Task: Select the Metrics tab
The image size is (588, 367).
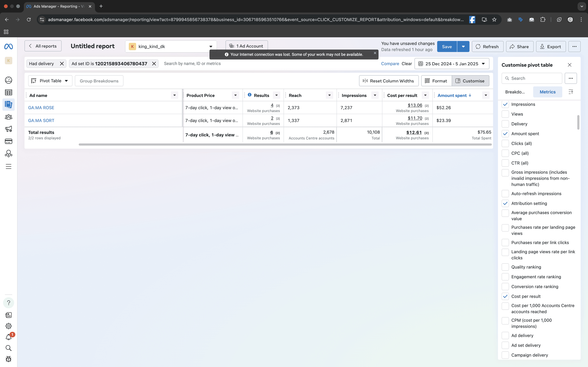Action: pyautogui.click(x=547, y=92)
